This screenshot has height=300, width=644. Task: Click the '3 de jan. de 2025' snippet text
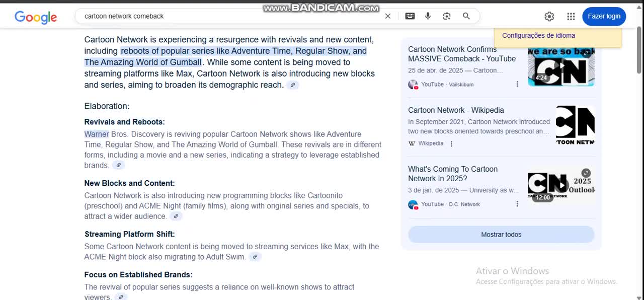pyautogui.click(x=433, y=190)
